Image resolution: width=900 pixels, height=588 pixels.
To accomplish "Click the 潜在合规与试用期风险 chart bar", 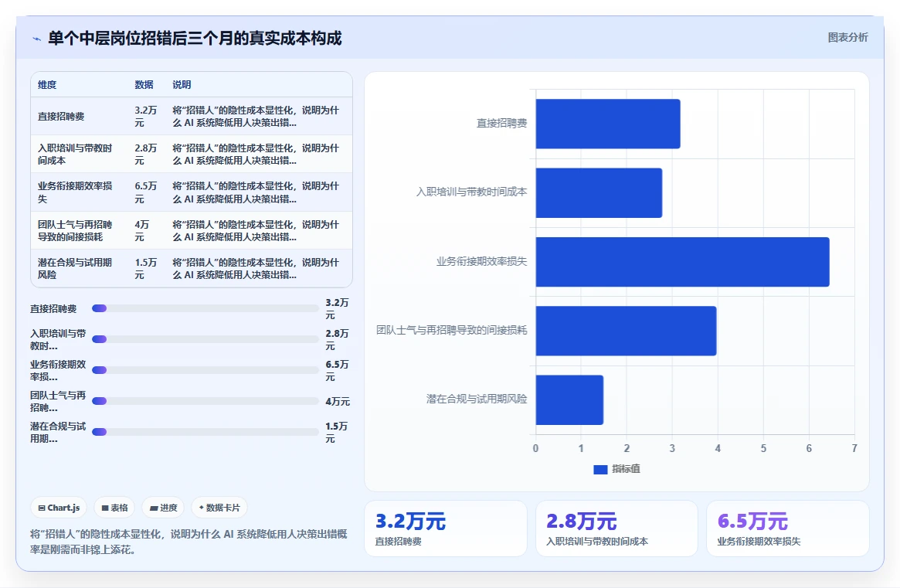I will pos(569,399).
